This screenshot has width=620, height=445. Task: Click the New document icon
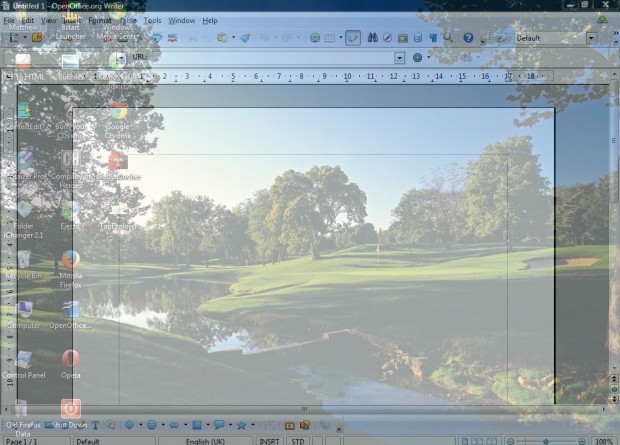coord(14,38)
